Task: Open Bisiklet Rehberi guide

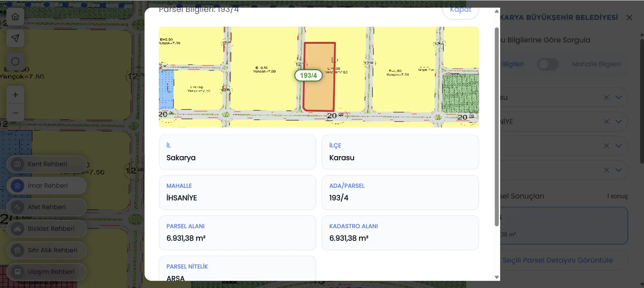Action: pyautogui.click(x=47, y=229)
